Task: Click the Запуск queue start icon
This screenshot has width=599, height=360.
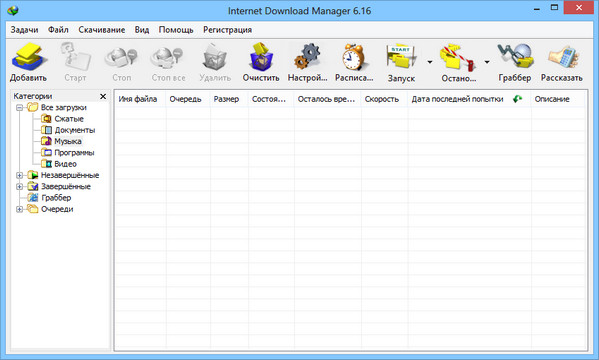Action: click(x=401, y=57)
